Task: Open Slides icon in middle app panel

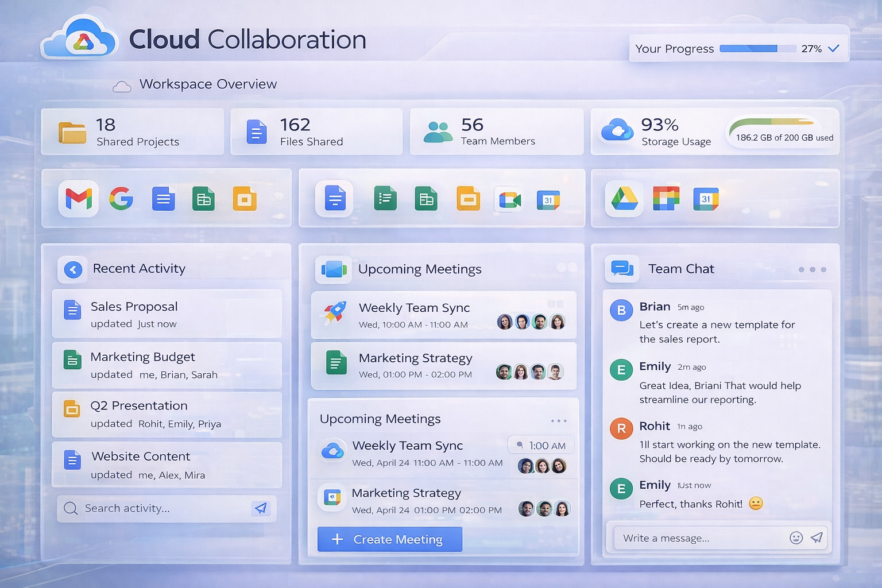Action: tap(469, 199)
